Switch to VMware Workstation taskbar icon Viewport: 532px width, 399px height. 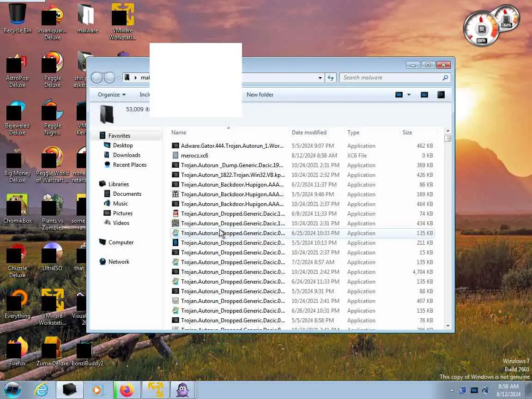click(155, 390)
